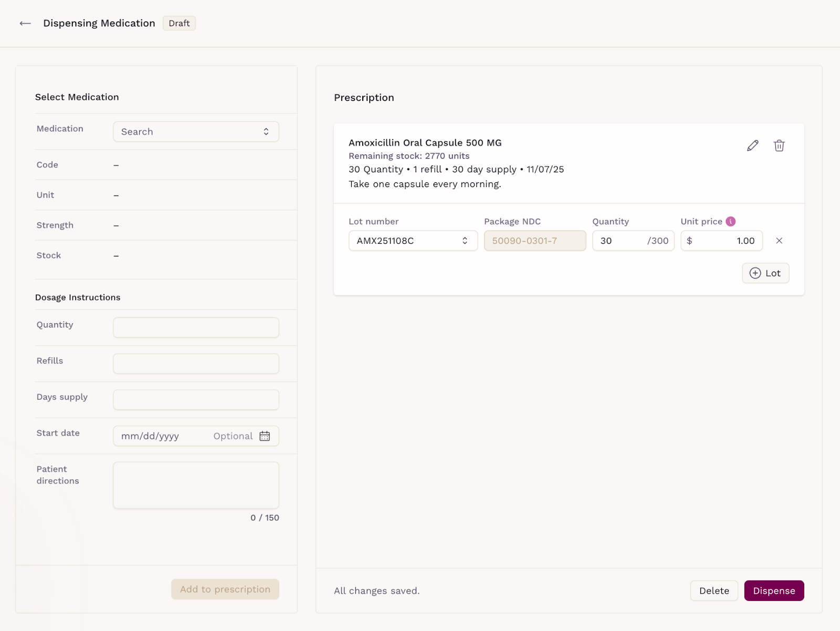Screen dimensions: 840x631
Task: Click the '0 / 150' character counter
Action: 265,518
